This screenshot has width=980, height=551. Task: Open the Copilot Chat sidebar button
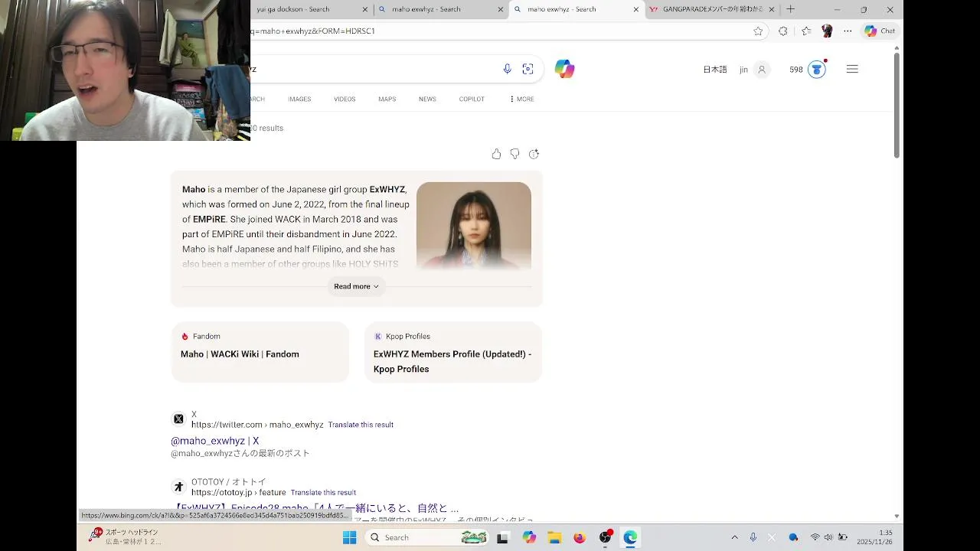click(880, 31)
